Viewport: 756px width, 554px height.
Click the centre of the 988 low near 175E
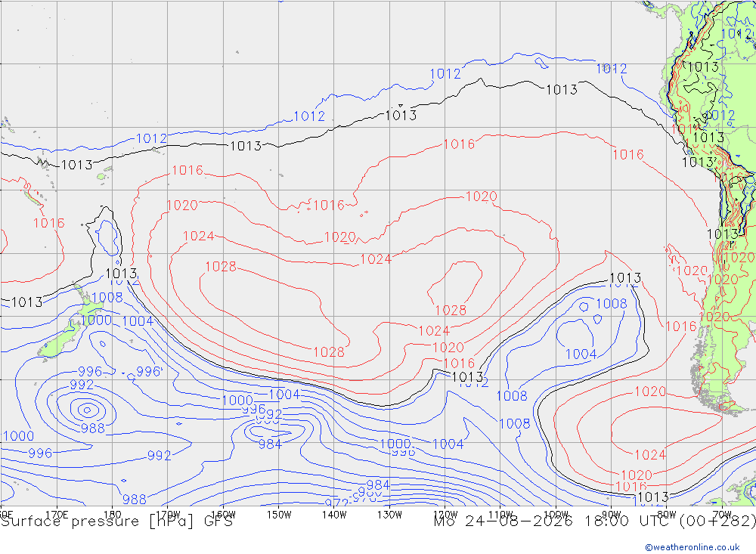click(87, 410)
